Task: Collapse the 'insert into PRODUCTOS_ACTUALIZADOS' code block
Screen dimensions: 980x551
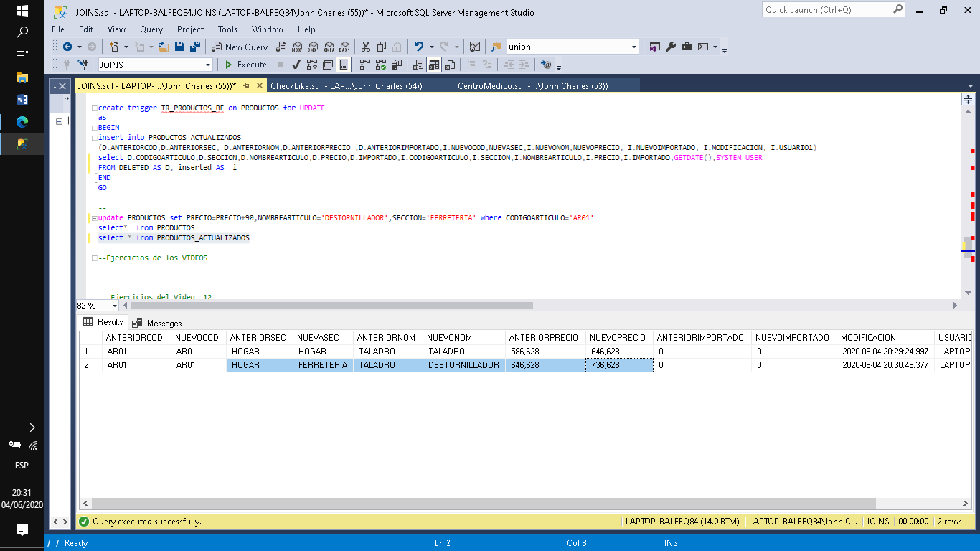Action: [93, 137]
